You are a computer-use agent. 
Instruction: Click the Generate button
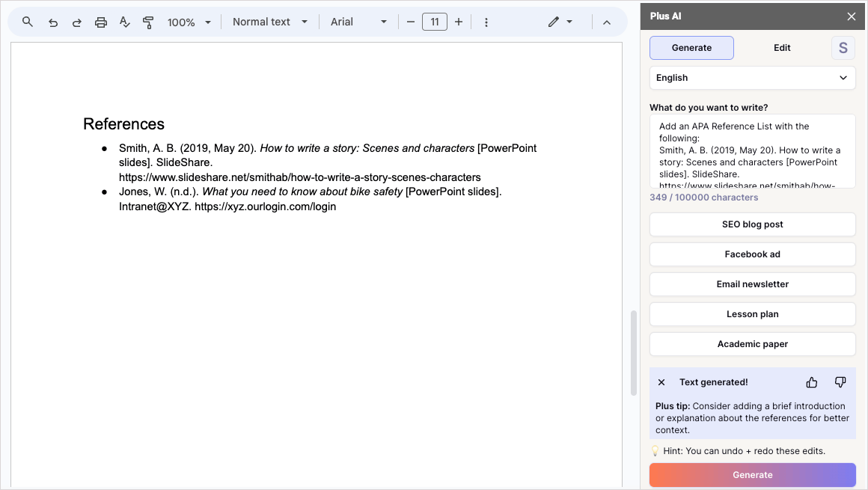pyautogui.click(x=752, y=475)
